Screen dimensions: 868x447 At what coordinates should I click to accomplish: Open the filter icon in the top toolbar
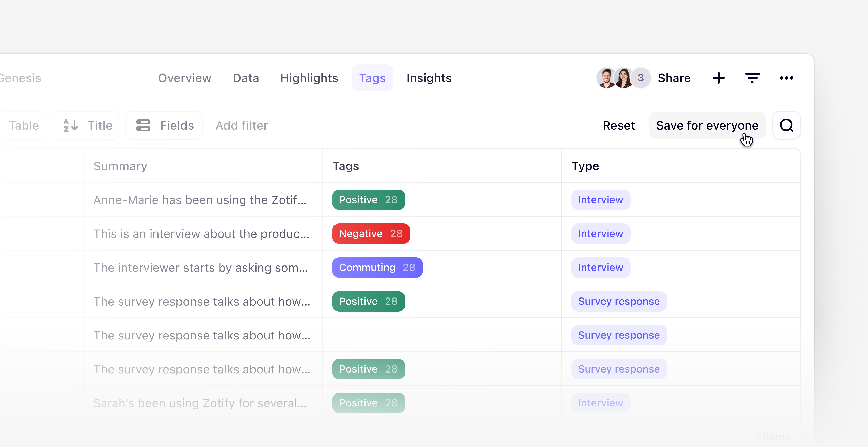752,78
